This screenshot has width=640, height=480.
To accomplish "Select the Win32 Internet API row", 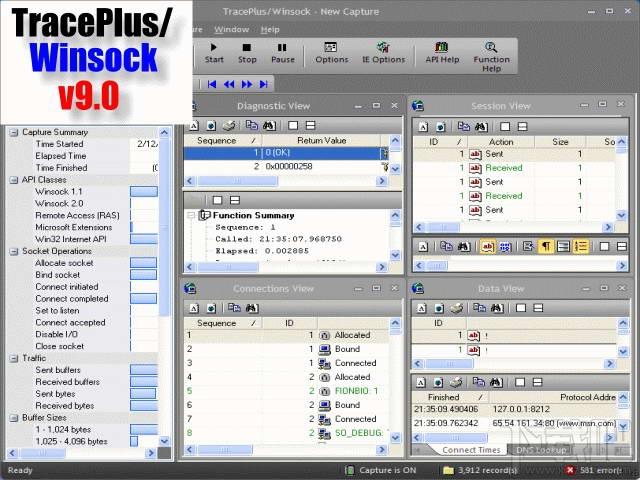I will (83, 239).
